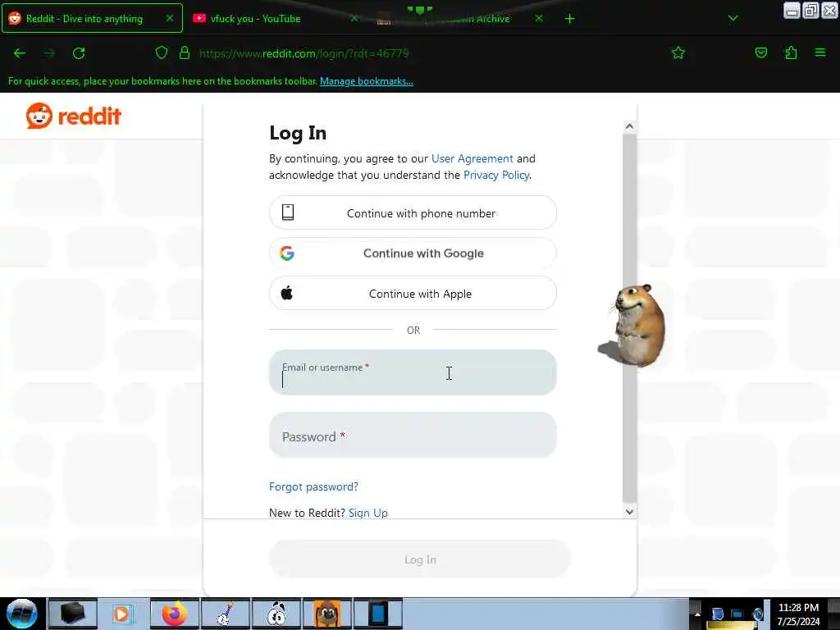The image size is (840, 630).
Task: Open the black box taskbar icon
Action: click(73, 614)
